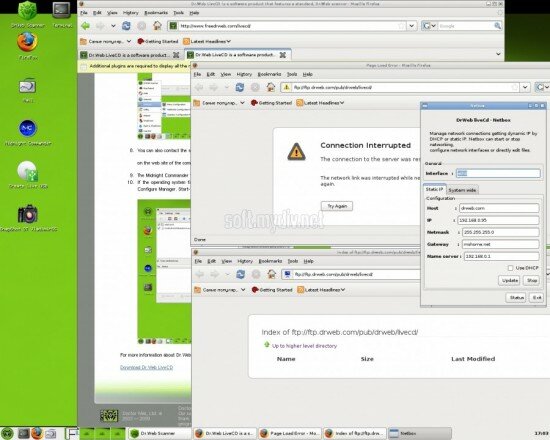Switch to Dr.Web Scanner taskbar entry
The image size is (550, 440).
click(x=159, y=434)
